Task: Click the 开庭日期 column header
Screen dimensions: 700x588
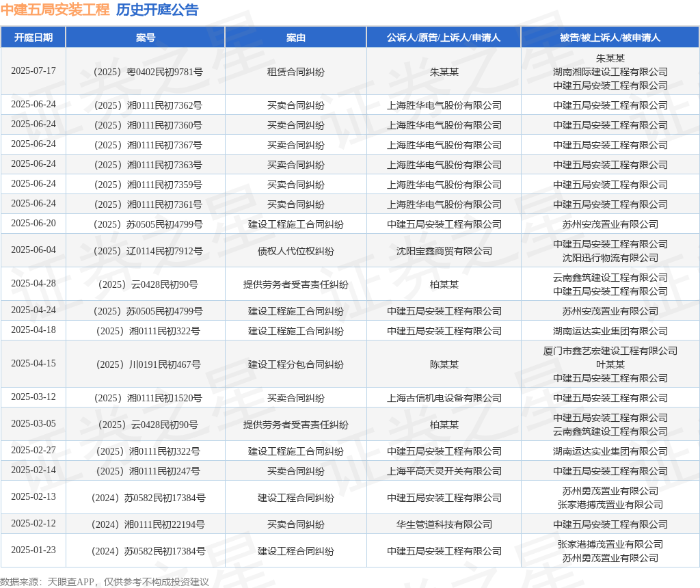Action: point(33,38)
